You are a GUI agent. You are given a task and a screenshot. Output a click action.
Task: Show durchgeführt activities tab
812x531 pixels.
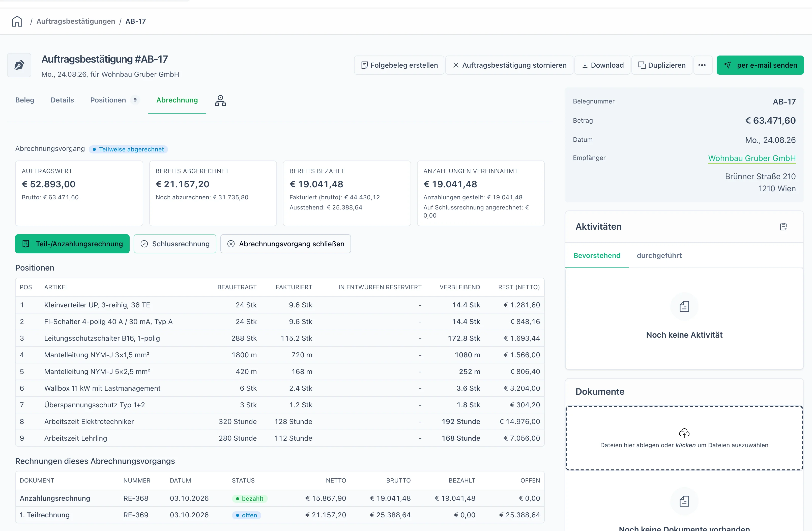coord(659,255)
